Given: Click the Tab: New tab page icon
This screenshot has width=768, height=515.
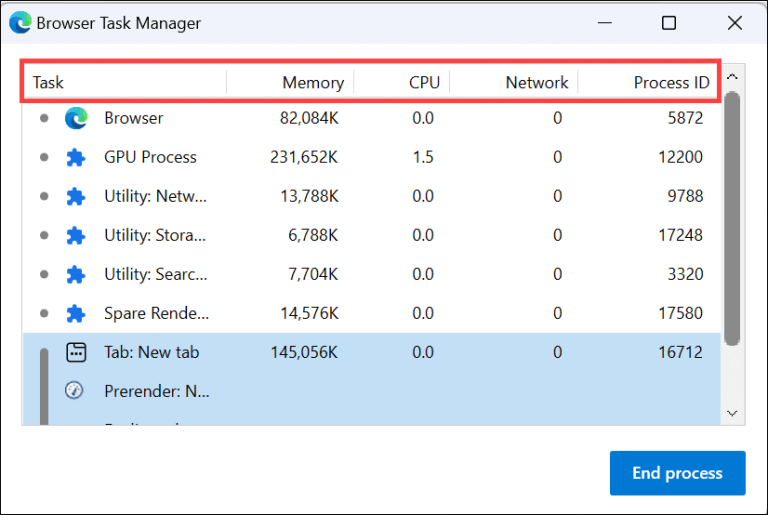Looking at the screenshot, I should [76, 352].
